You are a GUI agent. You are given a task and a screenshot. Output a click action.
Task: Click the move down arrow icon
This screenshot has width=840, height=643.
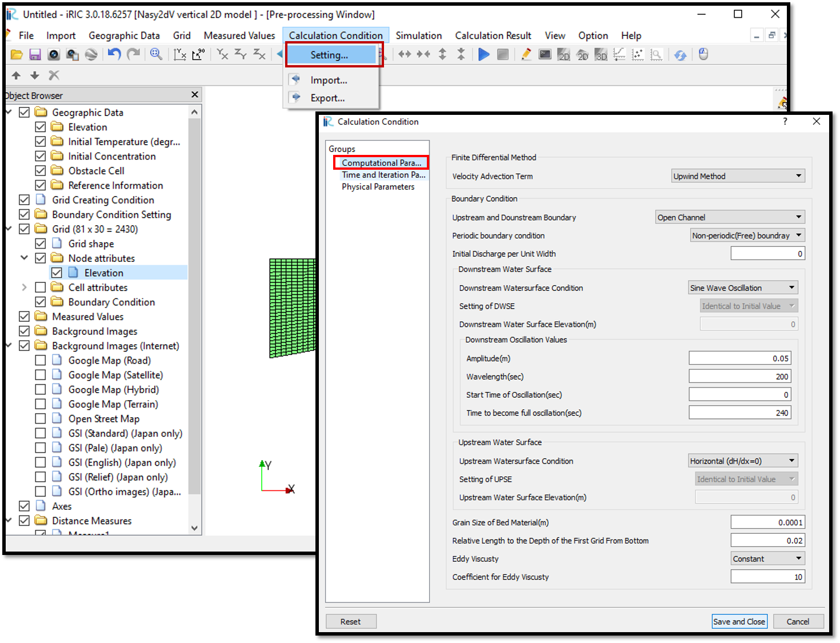pyautogui.click(x=35, y=75)
